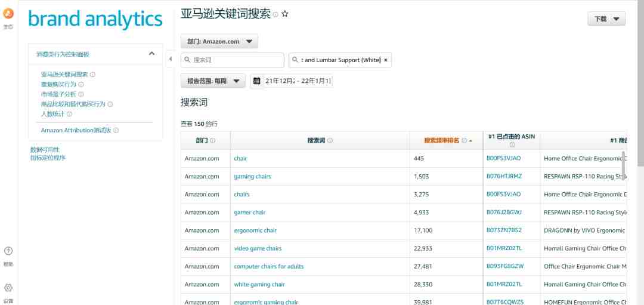The height and width of the screenshot is (305, 644).
Task: Click info icon under #1 已点击的 ASIN
Action: [512, 144]
